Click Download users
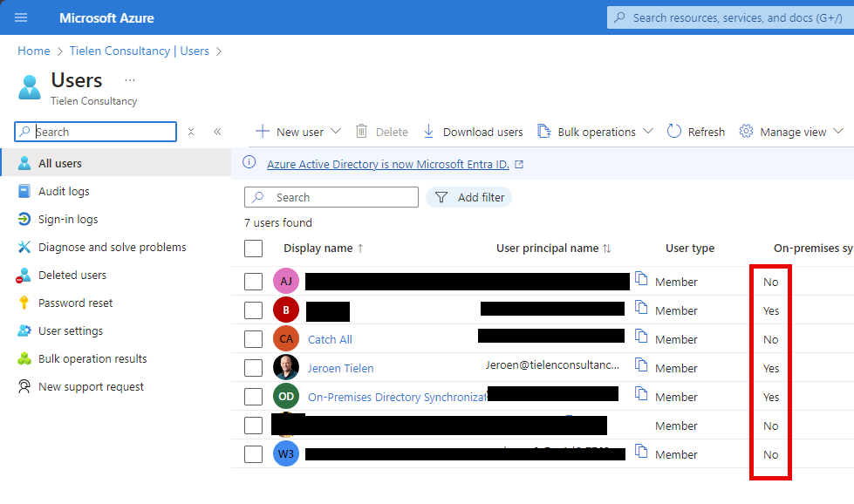The height and width of the screenshot is (504, 854). point(473,132)
